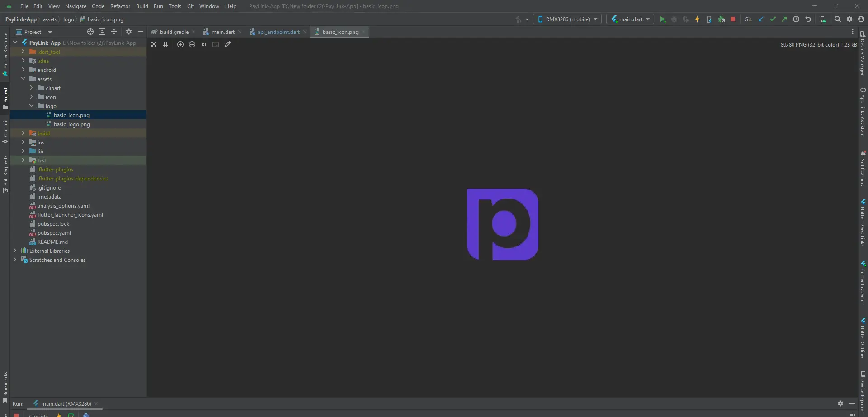Trigger Flutter Hot Reload lightning icon
The height and width of the screenshot is (417, 868).
pyautogui.click(x=697, y=19)
